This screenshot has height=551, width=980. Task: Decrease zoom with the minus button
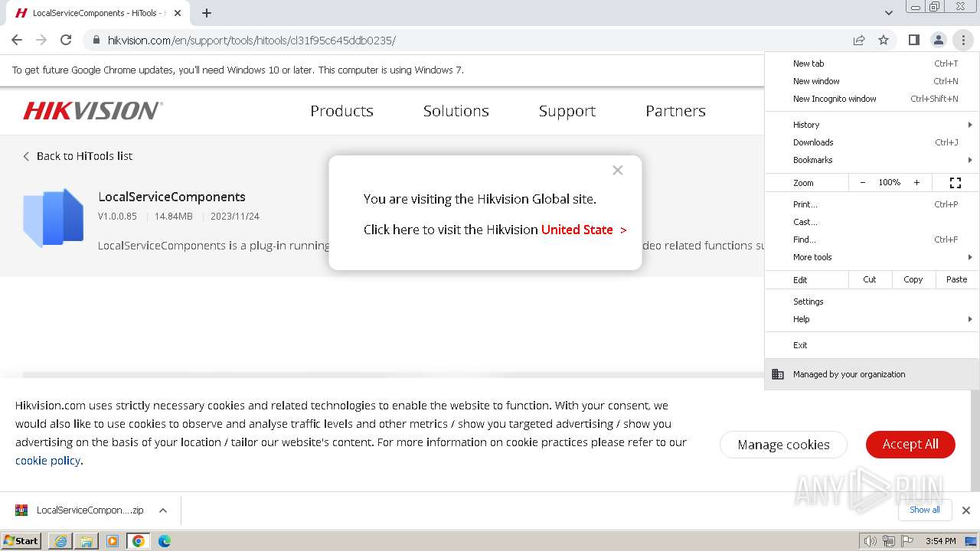(863, 183)
